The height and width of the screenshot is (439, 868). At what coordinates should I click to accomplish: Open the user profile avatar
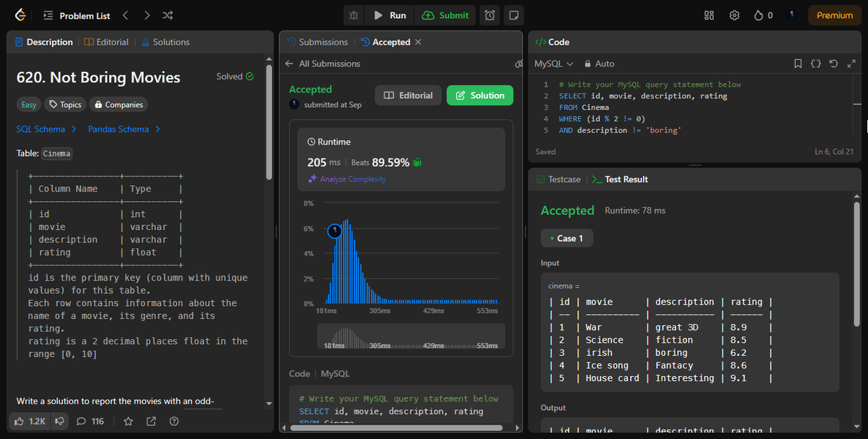793,15
